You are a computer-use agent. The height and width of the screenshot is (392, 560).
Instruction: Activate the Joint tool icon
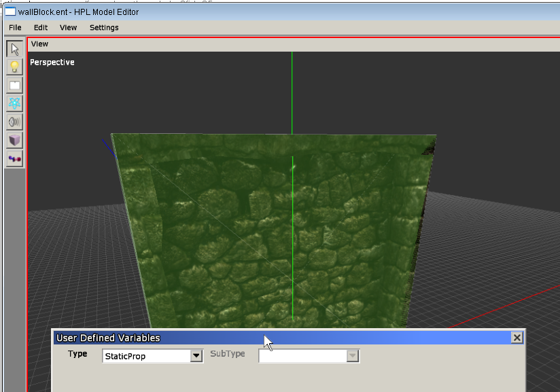tap(14, 158)
